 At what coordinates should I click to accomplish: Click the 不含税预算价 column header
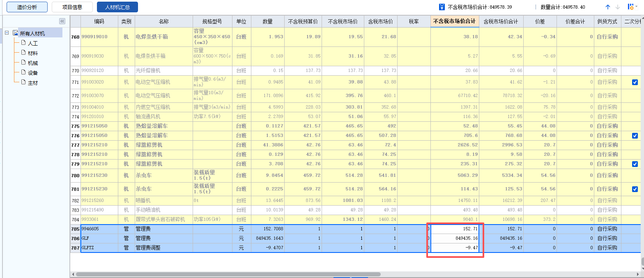click(x=303, y=21)
